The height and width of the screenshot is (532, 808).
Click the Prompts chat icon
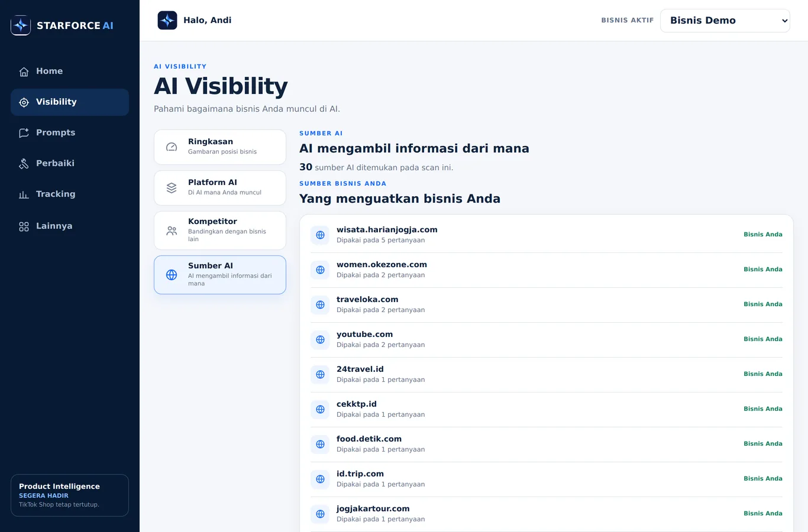pos(24,133)
